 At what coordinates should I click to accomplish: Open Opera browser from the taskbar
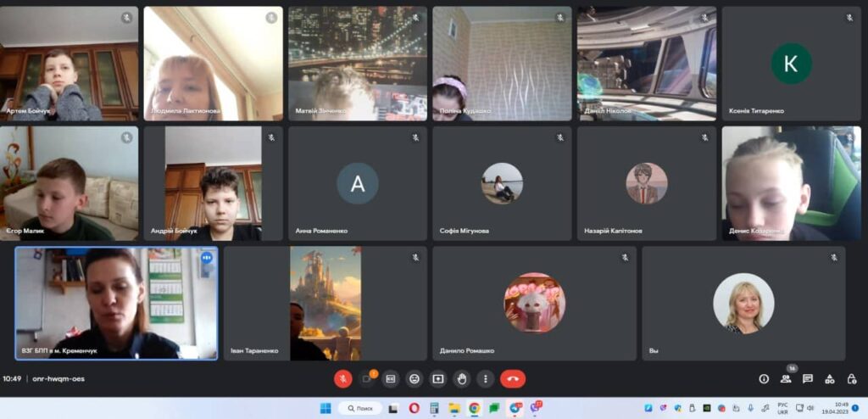(415, 408)
